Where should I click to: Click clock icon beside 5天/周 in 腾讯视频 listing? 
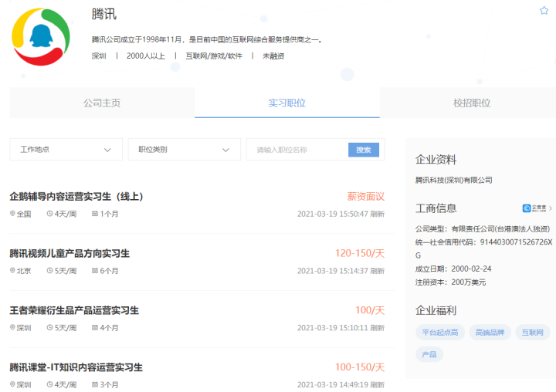(49, 270)
